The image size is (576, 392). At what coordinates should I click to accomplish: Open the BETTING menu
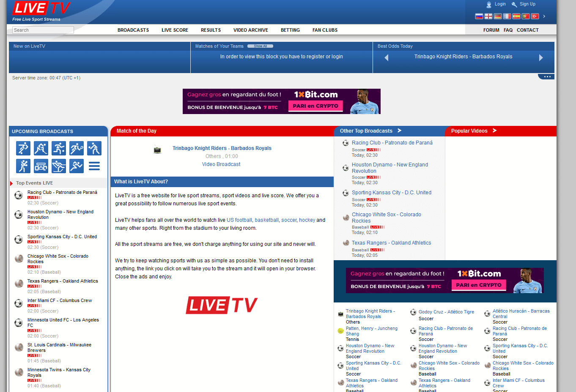click(290, 30)
